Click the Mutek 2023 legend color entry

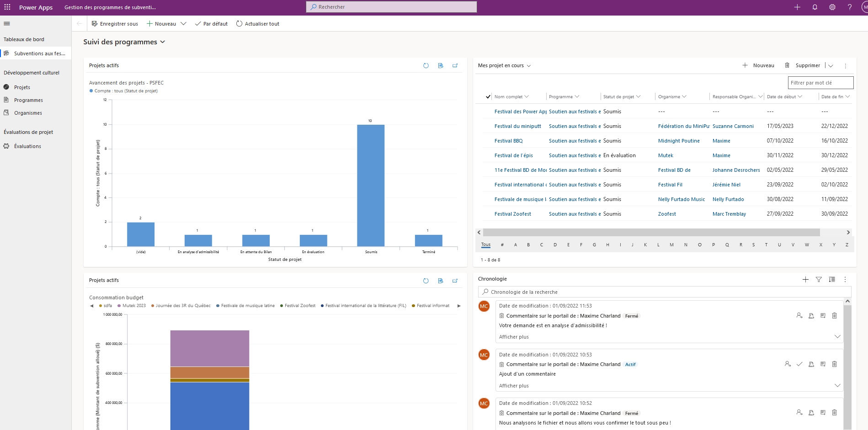pos(132,306)
